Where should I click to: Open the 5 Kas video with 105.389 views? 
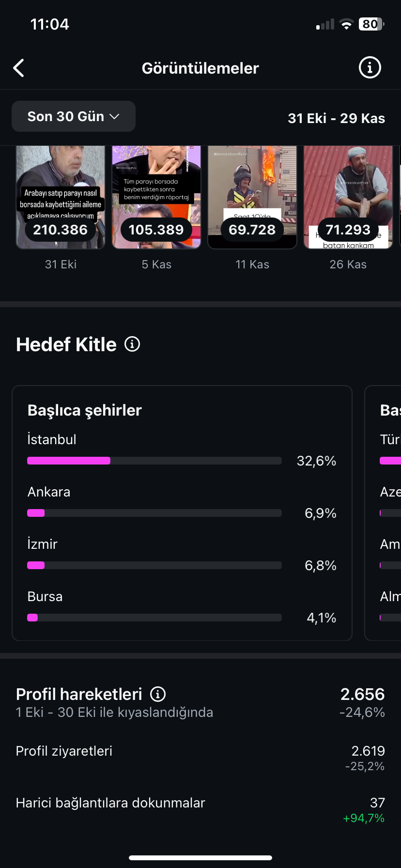point(156,197)
